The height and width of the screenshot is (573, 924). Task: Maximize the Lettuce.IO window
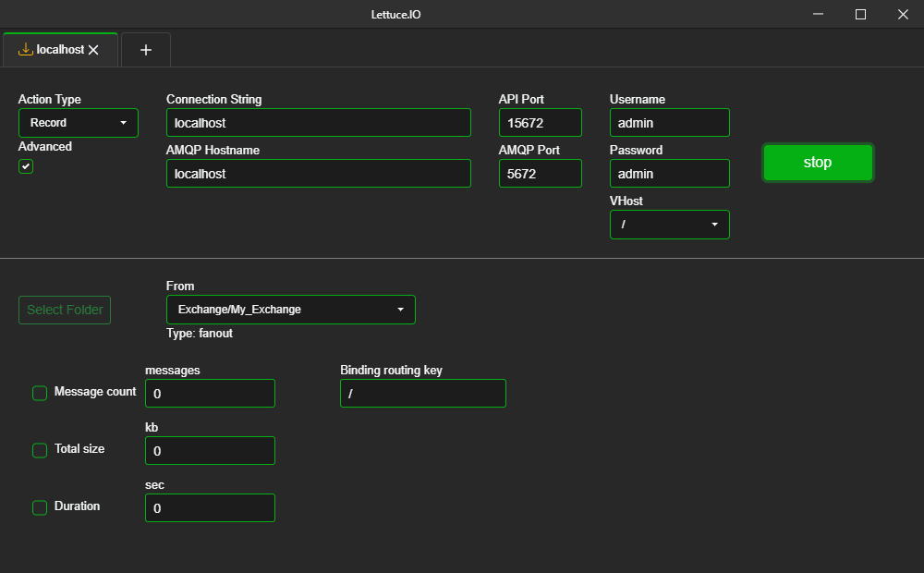pos(860,14)
